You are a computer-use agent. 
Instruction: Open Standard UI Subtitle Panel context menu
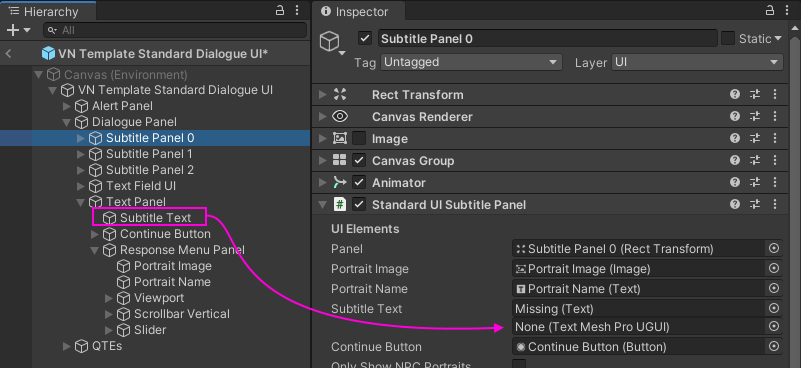774,205
